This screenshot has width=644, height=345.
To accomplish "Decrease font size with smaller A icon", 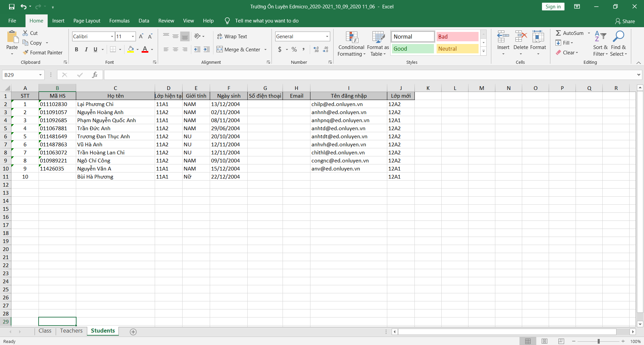I will click(x=150, y=36).
